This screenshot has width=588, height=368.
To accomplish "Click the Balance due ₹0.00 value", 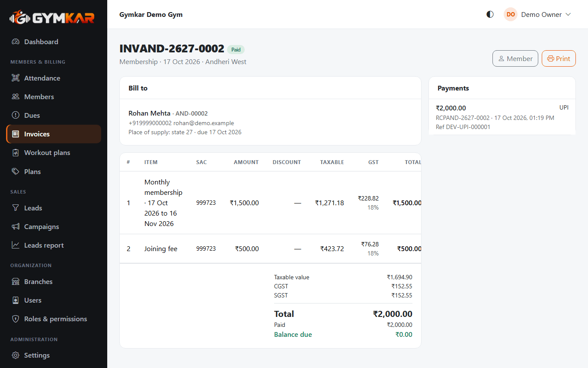I will click(x=404, y=335).
